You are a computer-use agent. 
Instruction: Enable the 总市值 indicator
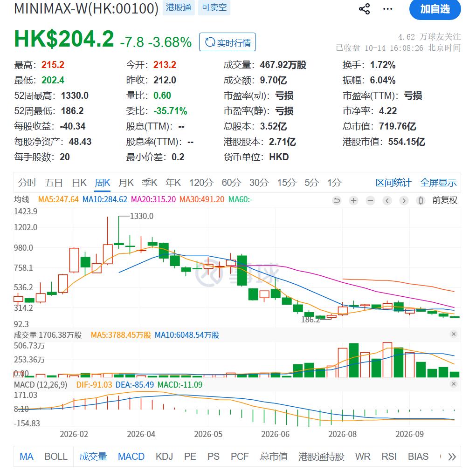[274, 457]
